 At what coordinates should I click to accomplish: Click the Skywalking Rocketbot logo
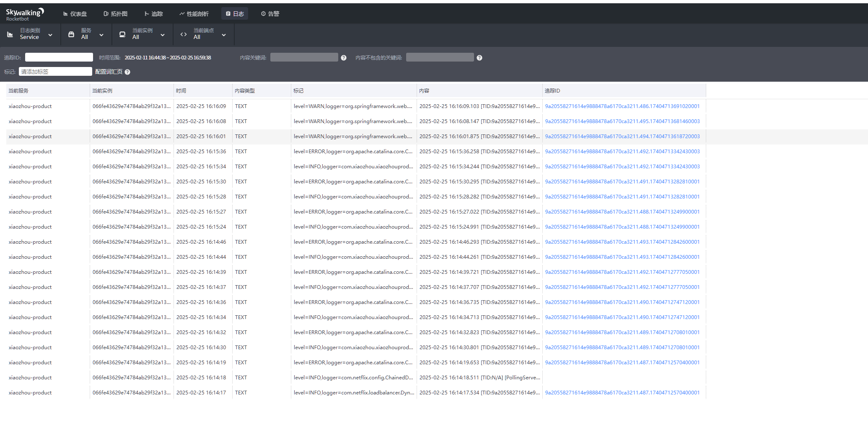click(x=25, y=14)
